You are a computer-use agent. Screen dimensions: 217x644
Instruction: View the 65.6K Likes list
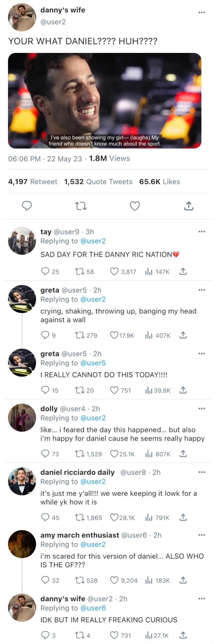pos(160,181)
